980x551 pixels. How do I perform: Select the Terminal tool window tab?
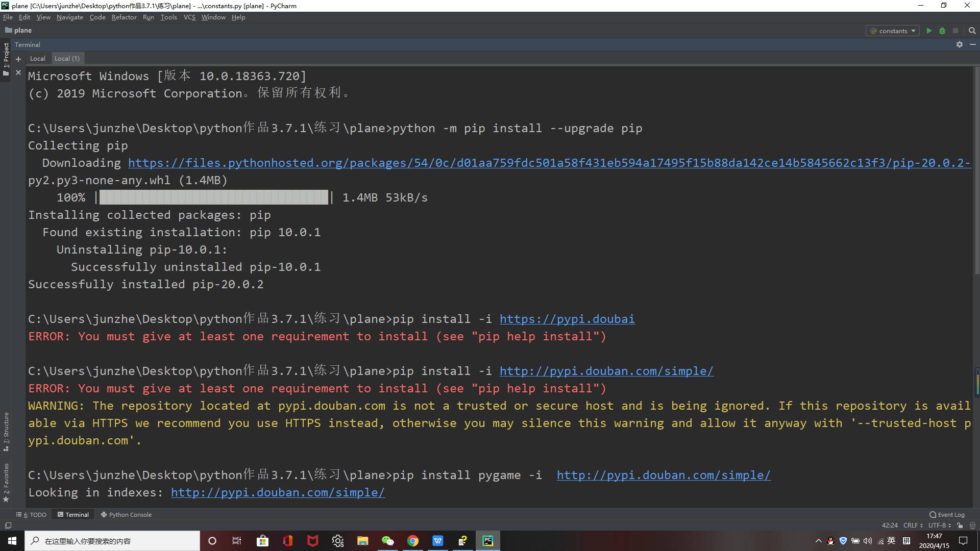click(73, 515)
